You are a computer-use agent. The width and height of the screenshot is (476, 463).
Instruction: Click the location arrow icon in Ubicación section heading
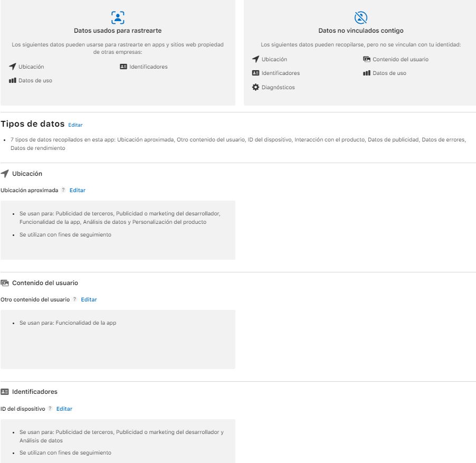[5, 174]
